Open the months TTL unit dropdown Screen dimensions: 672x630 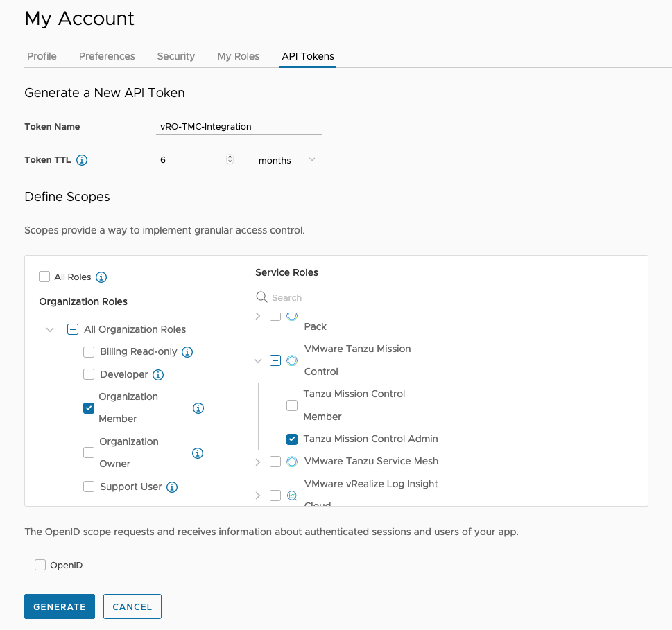tap(293, 160)
